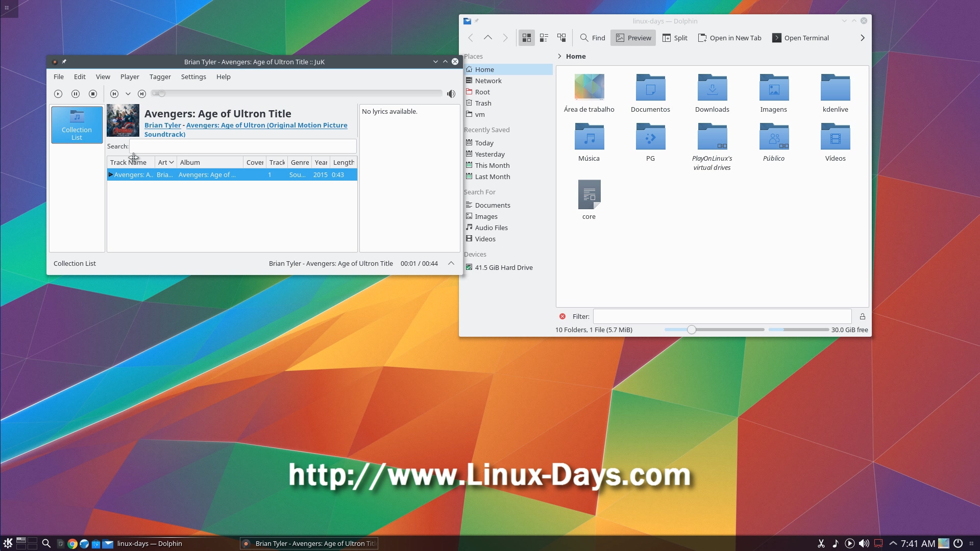
Task: Select Audio Files under Search For
Action: [x=508, y=228]
